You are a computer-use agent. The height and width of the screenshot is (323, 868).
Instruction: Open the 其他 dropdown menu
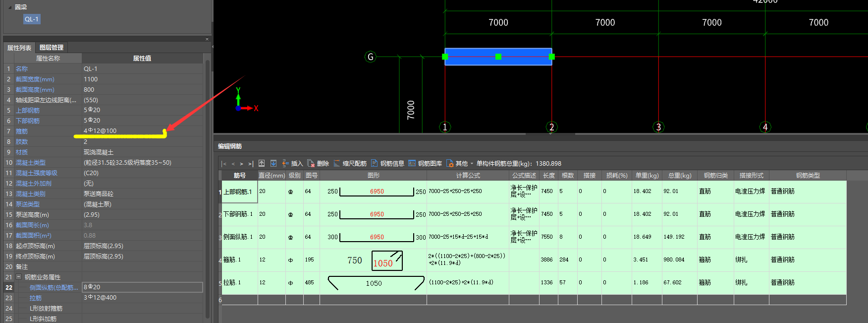click(460, 163)
